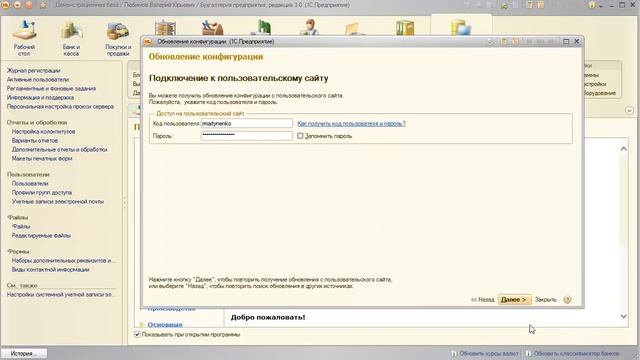
Task: Open the green binders reference section icon
Action: pos(405,28)
